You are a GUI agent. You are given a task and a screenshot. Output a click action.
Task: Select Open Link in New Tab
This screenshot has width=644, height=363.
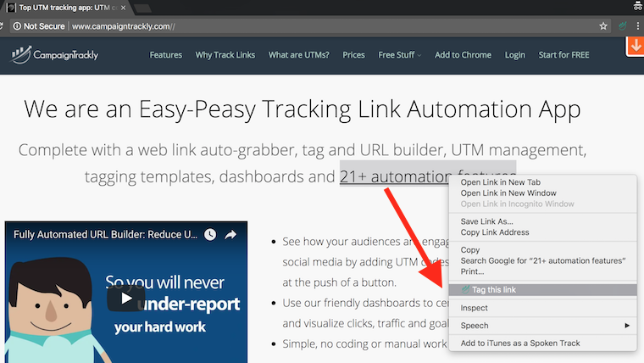542,182
